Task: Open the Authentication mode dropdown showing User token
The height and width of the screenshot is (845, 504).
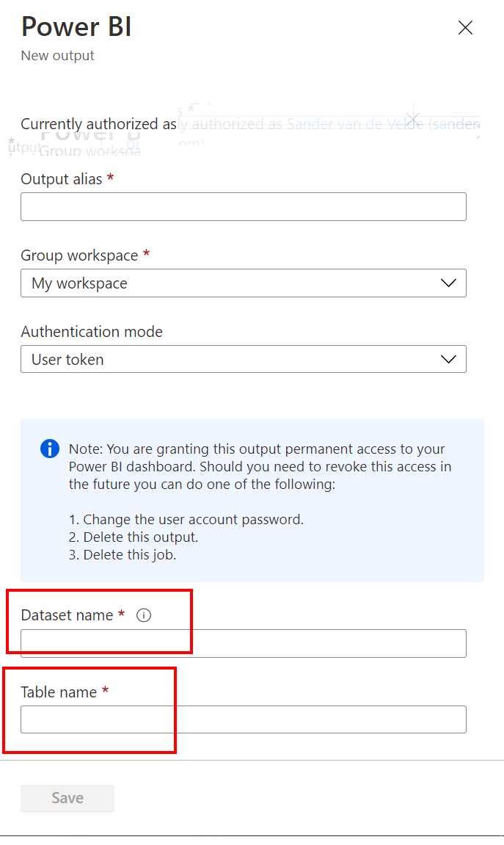Action: 244,359
